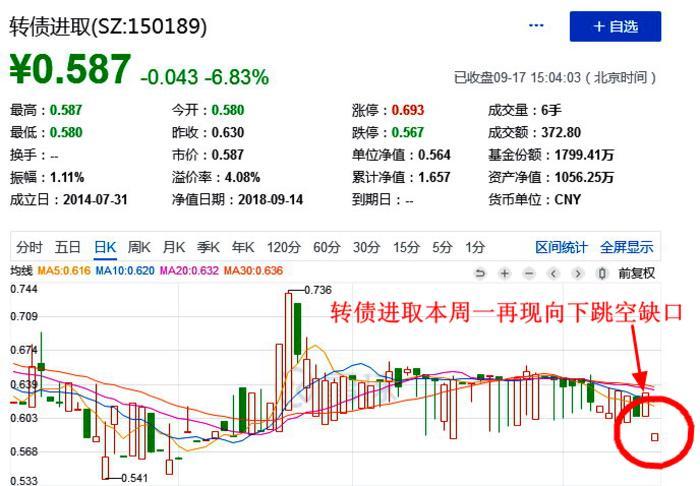Click the 货币单位 value CNY
The height and width of the screenshot is (486, 700).
point(568,199)
